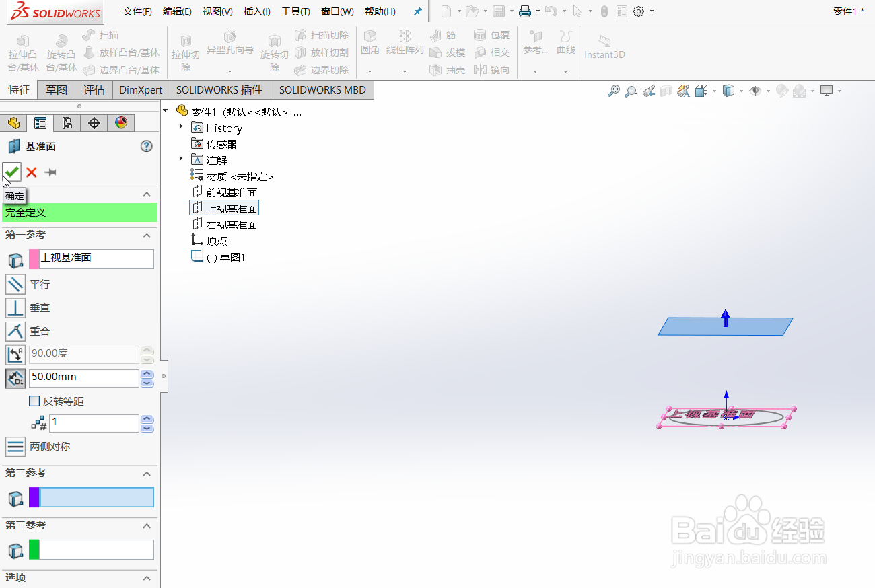Collapse the section above 完全定义

tap(147, 194)
